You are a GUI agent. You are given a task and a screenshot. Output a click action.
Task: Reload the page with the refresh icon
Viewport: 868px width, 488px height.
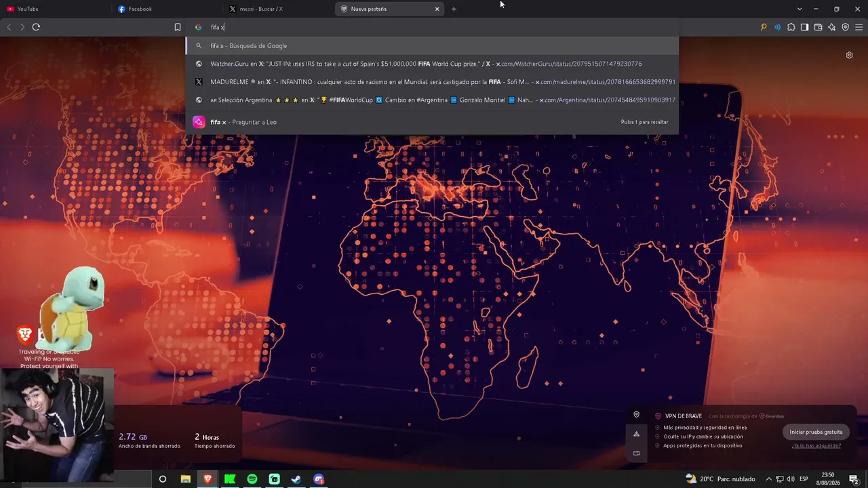[36, 27]
